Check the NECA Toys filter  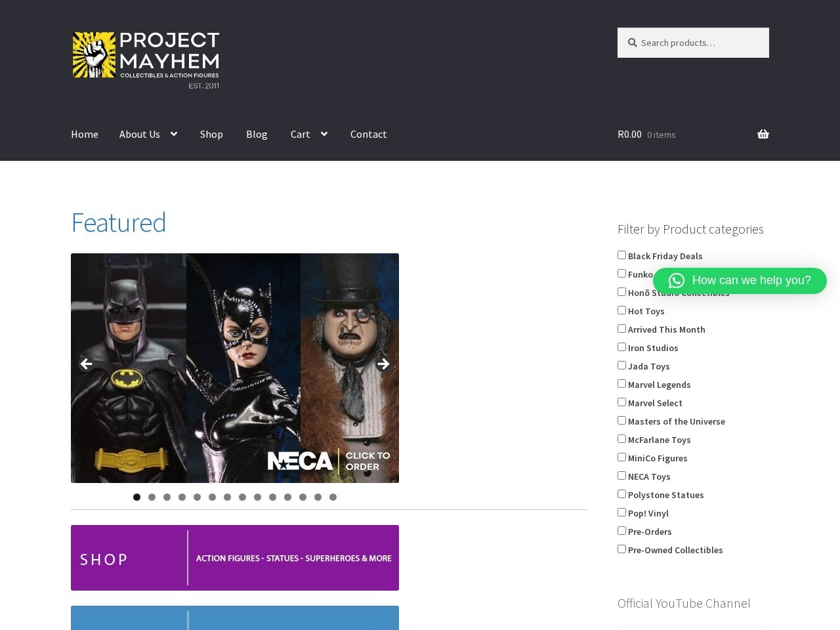coord(621,475)
